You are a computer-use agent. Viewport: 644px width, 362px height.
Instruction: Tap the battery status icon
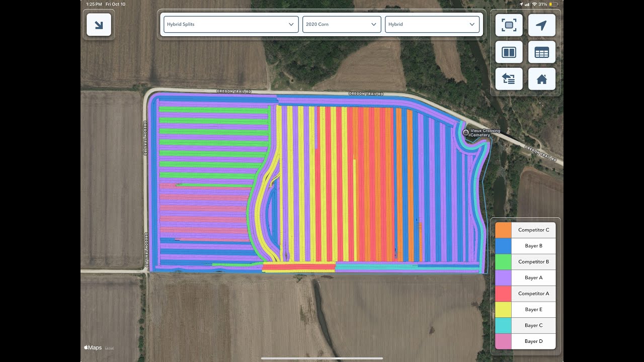pyautogui.click(x=553, y=4)
